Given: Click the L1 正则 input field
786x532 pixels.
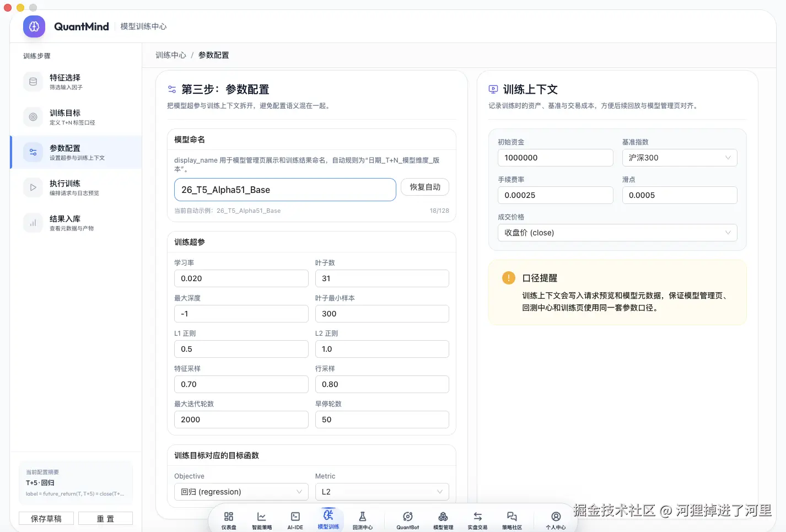Looking at the screenshot, I should point(241,349).
